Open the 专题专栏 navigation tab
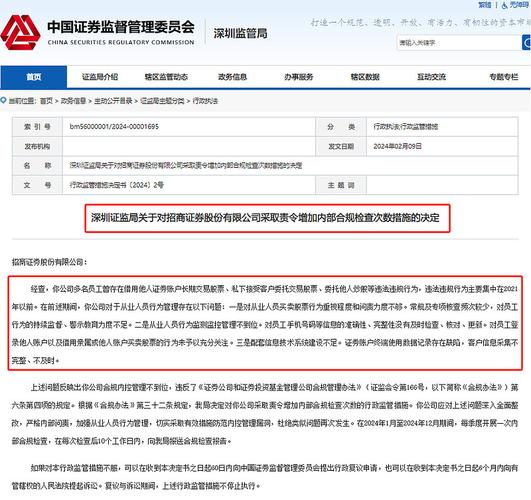The image size is (531, 500). (x=504, y=77)
